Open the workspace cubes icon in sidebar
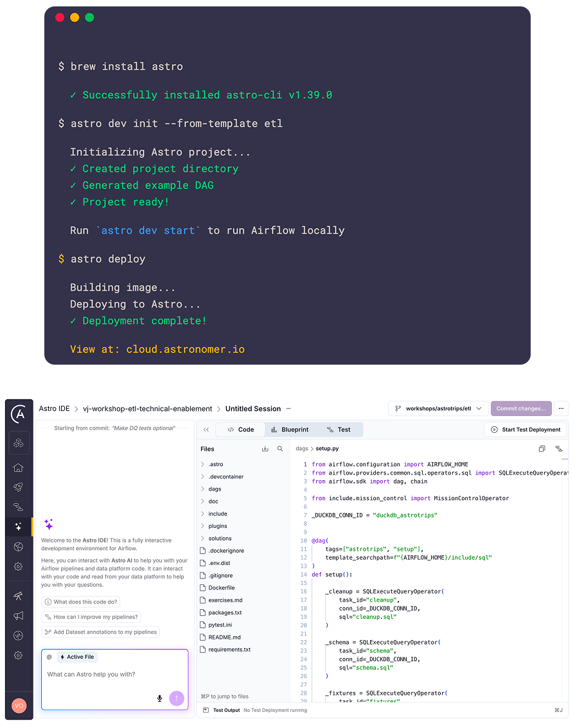Screen dimensions: 575x728 coord(19,443)
